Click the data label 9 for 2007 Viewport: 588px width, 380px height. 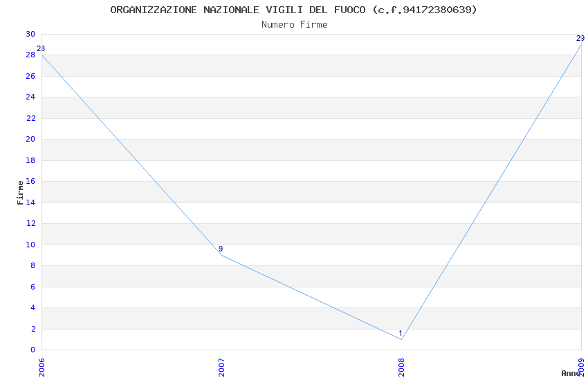coord(221,249)
